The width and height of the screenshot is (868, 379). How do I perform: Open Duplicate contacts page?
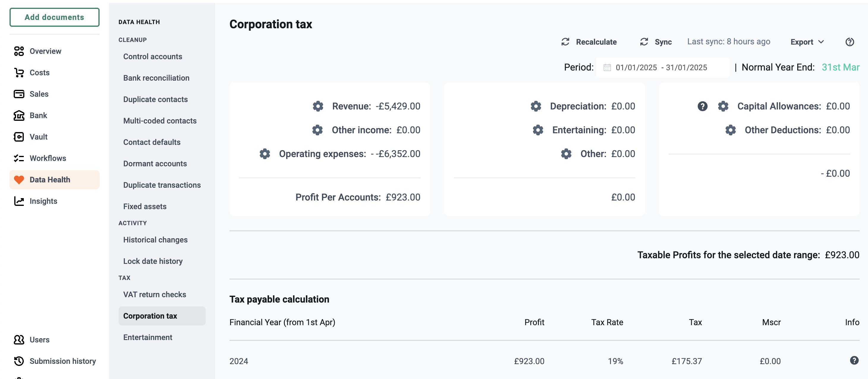[155, 99]
